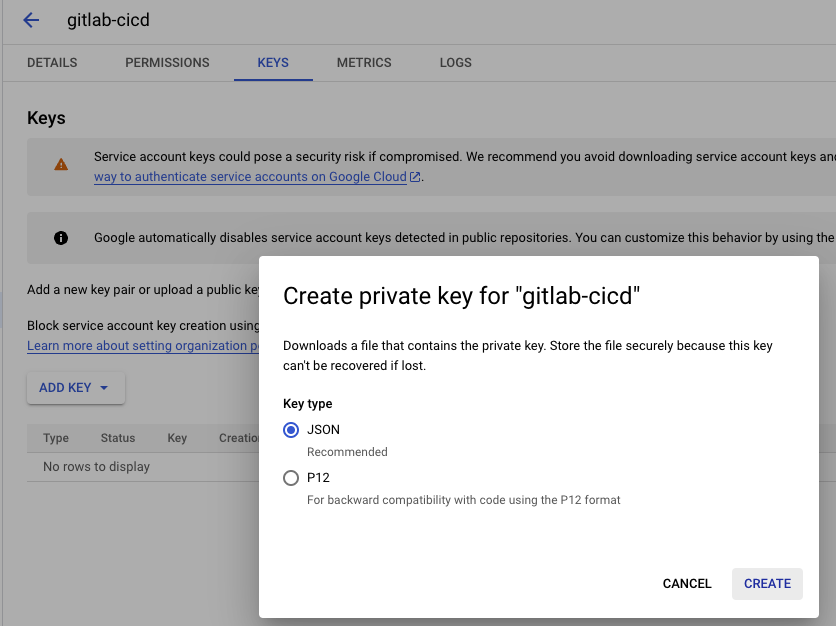
Task: Click the 'Recommended' hint under JSON
Action: click(x=347, y=452)
